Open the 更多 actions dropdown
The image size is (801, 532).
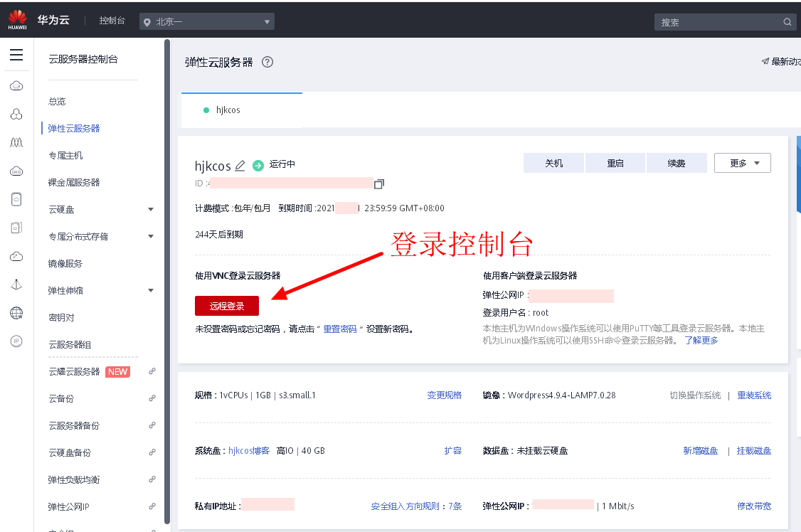point(742,163)
